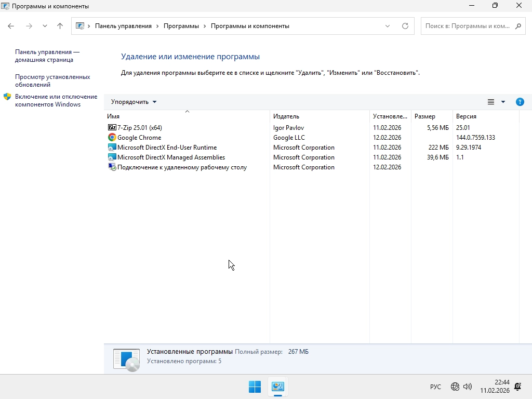532x399 pixels.
Task: Click Программы и компоненты breadcrumb
Action: pos(250,26)
